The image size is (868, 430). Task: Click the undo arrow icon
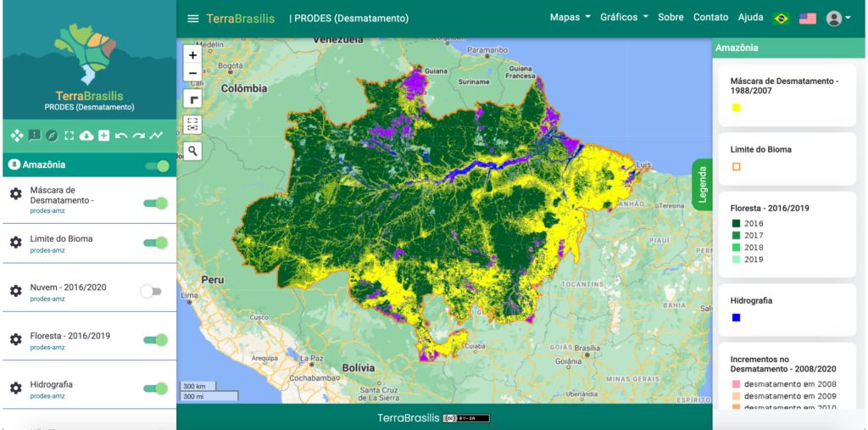[x=120, y=136]
